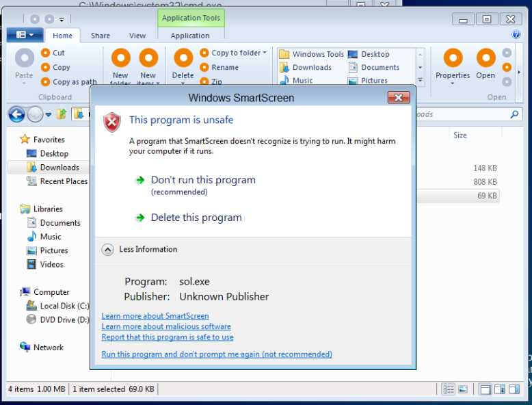Click the Cut ribbon icon
This screenshot has width=532, height=405.
pyautogui.click(x=45, y=53)
